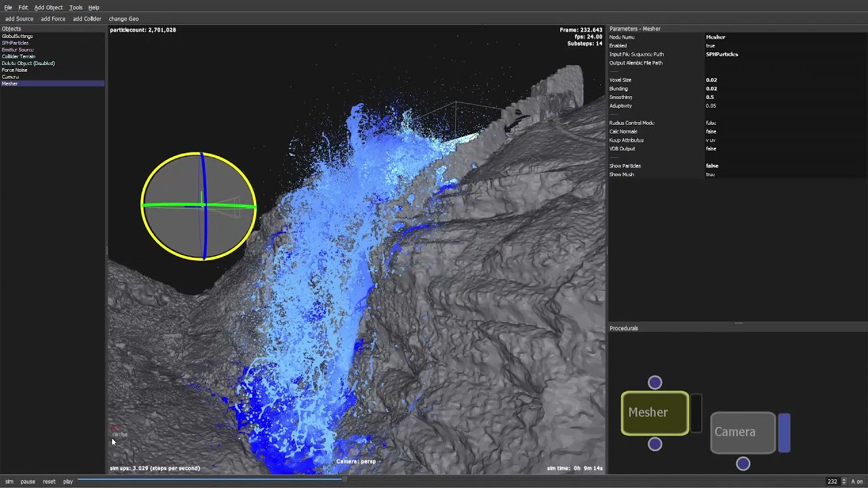The image size is (868, 488).
Task: Click the sim time 0h 9m 14s text
Action: [575, 468]
